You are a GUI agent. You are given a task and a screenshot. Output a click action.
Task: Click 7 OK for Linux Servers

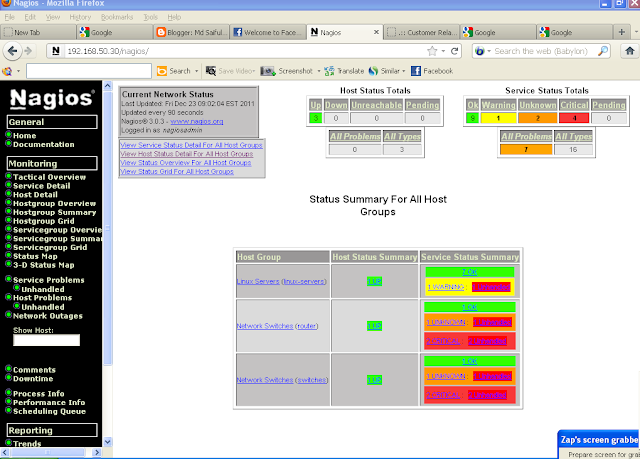click(469, 272)
